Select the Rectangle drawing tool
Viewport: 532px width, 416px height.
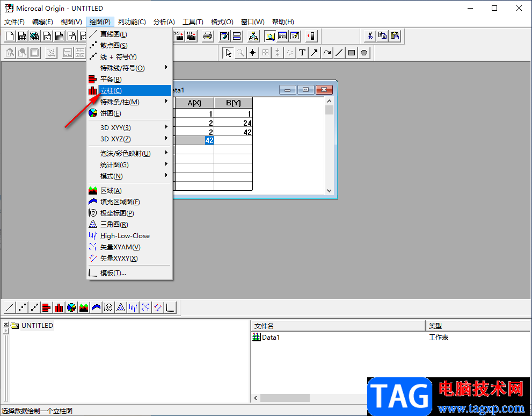352,53
